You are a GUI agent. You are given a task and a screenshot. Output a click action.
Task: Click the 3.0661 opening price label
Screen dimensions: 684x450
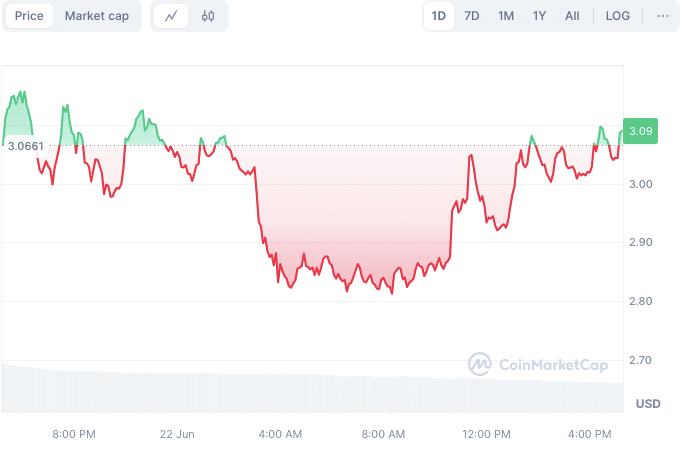26,146
